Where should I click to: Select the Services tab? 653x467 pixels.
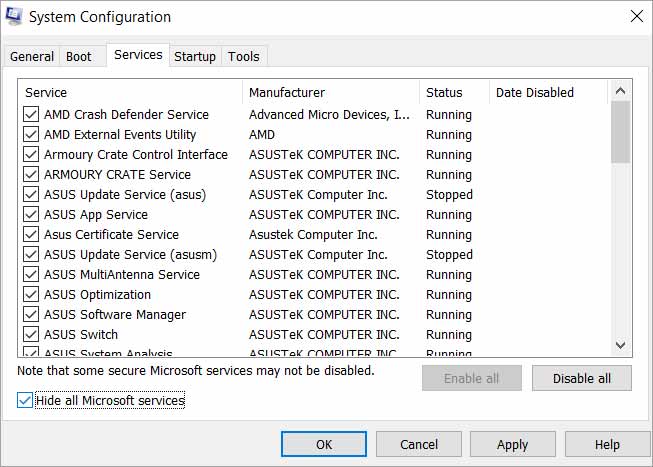tap(138, 55)
